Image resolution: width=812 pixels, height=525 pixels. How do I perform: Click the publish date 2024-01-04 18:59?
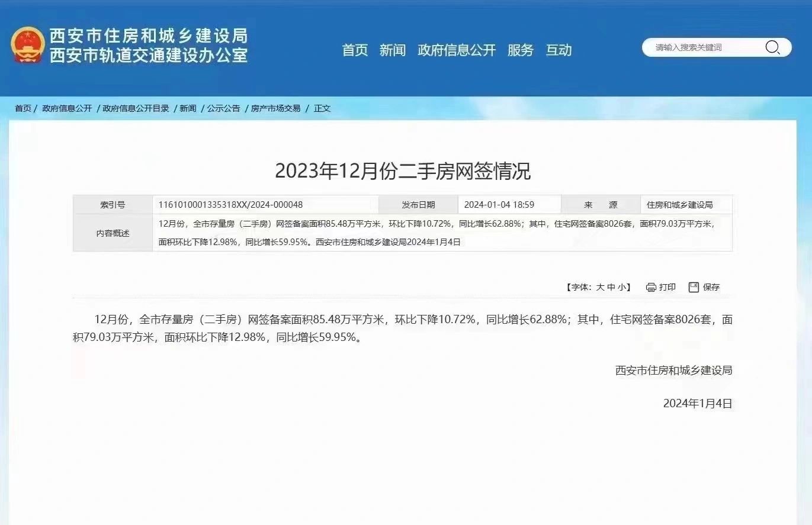(499, 205)
